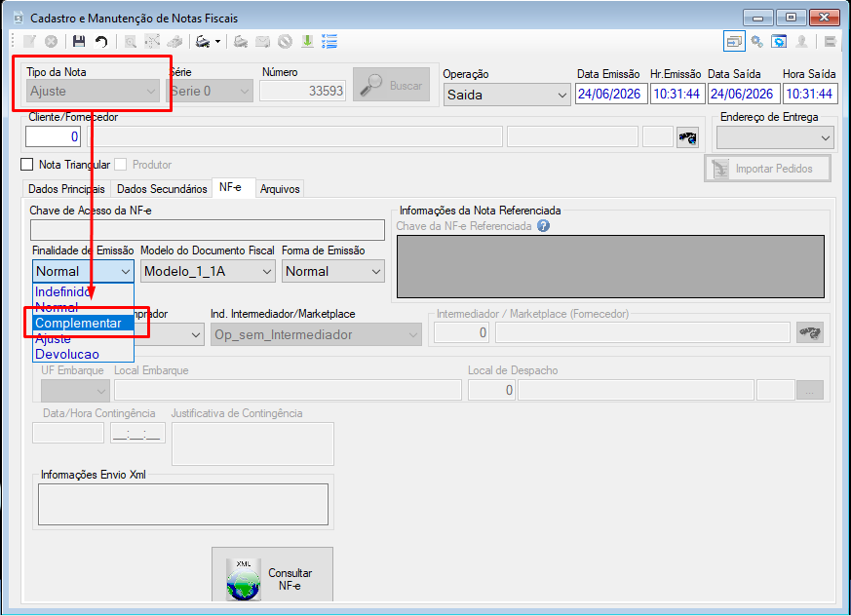851x616 pixels.
Task: Open the Arquivos tab
Action: [x=280, y=189]
